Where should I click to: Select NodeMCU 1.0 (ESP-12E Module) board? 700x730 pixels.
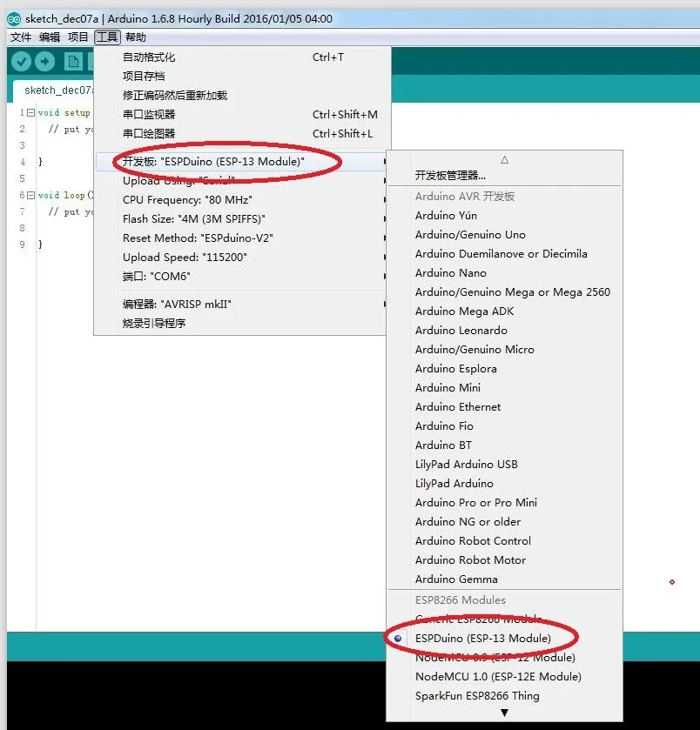505,676
